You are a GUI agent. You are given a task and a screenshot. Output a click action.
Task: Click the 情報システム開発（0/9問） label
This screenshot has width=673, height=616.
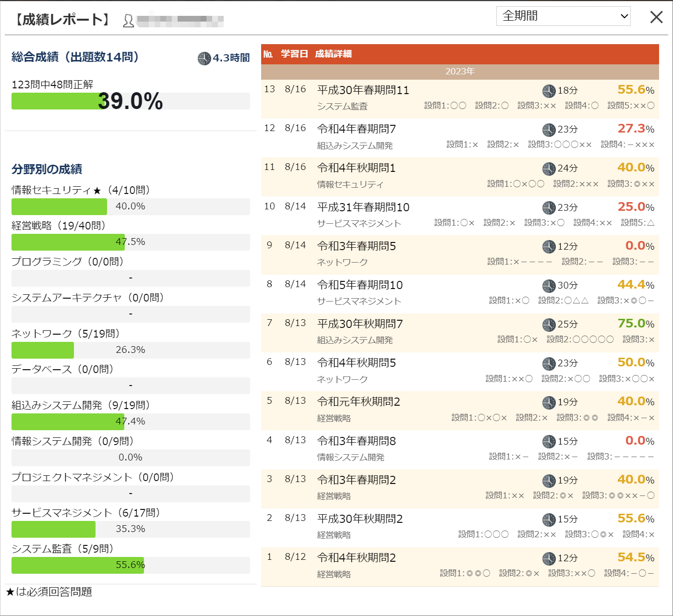pyautogui.click(x=72, y=441)
